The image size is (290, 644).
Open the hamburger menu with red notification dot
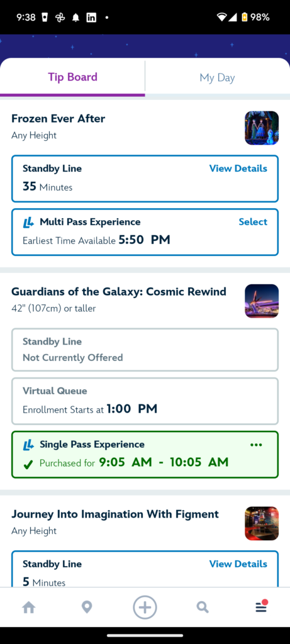pos(262,606)
